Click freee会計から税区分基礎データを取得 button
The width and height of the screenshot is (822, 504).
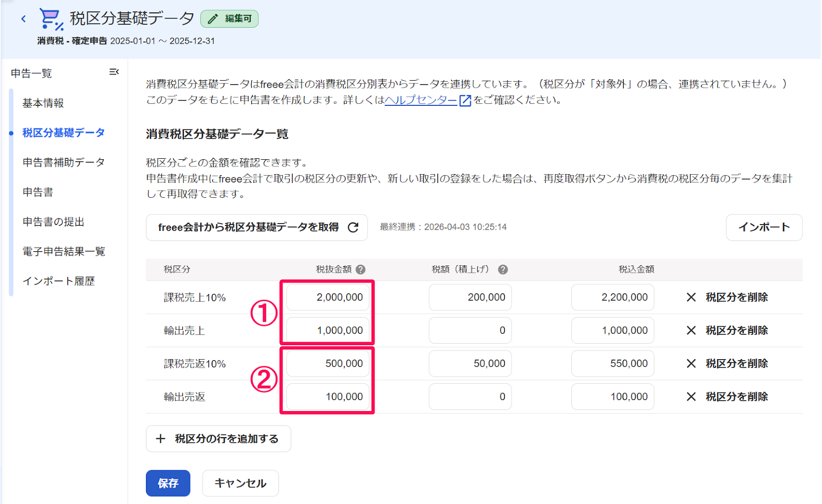coord(257,228)
